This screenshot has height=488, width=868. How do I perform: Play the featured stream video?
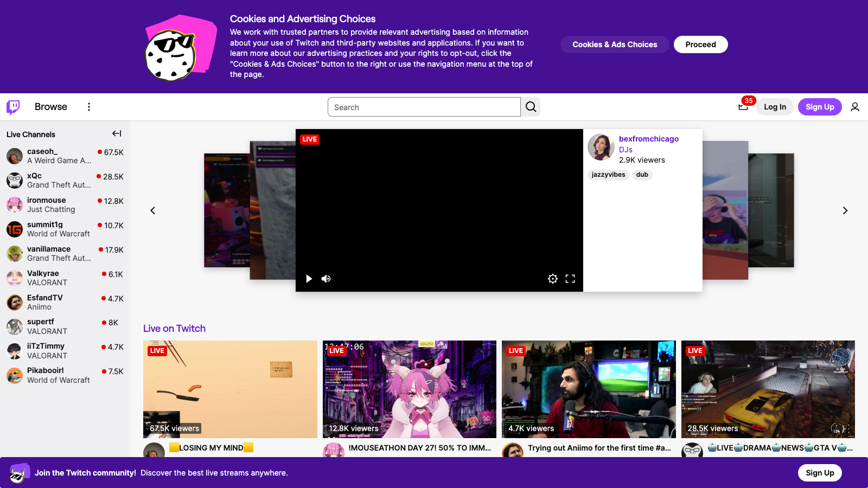(309, 279)
